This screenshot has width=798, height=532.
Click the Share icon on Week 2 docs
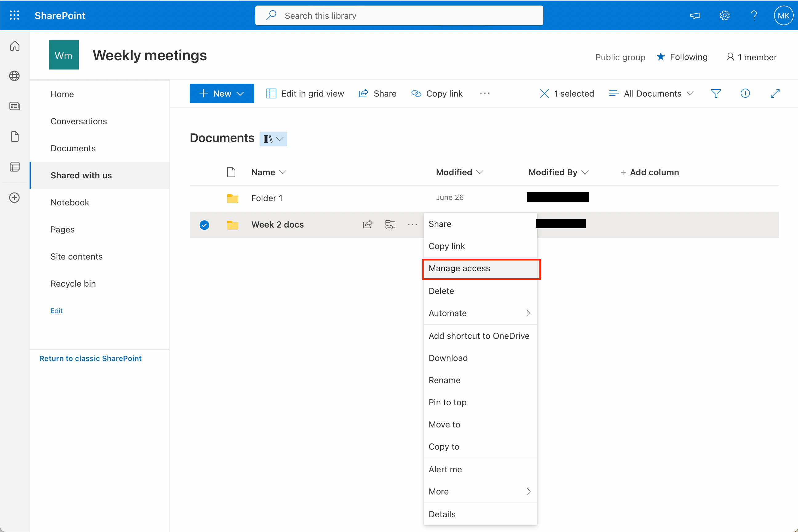point(368,224)
